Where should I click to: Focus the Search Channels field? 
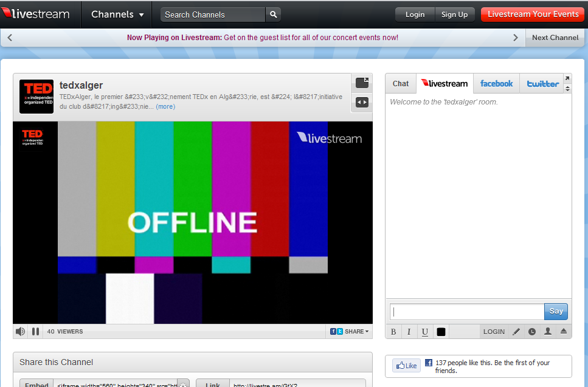point(213,15)
